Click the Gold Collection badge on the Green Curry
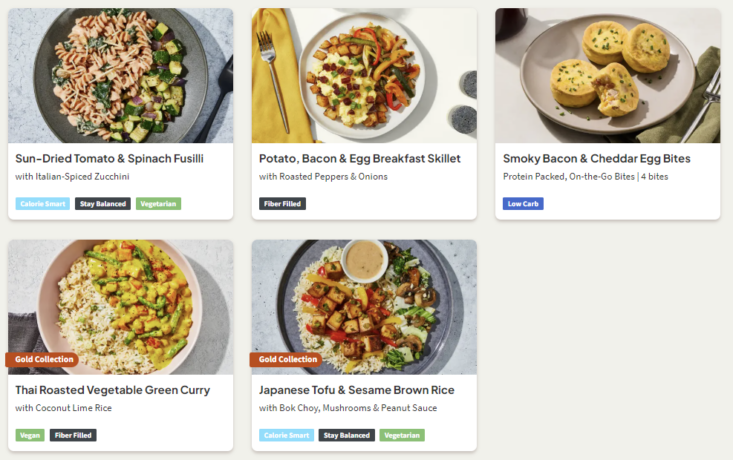This screenshot has width=733, height=460. (43, 359)
